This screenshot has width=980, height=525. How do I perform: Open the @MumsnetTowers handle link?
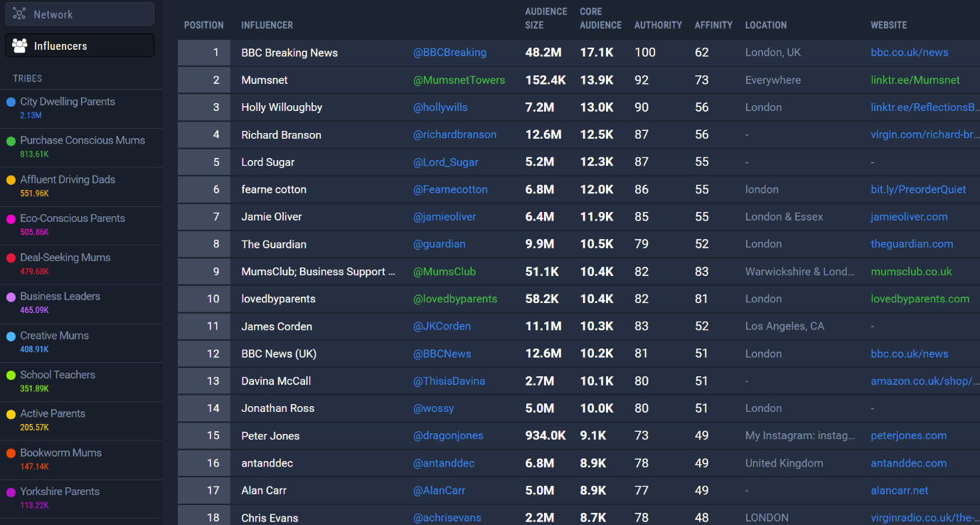click(x=459, y=80)
